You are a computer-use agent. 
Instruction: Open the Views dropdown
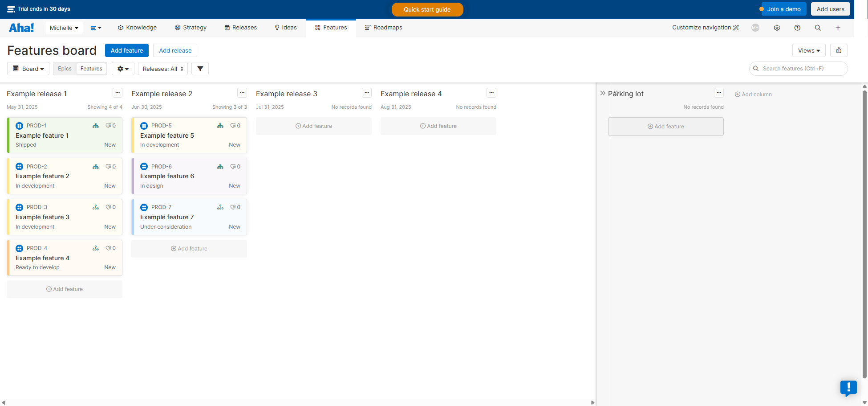click(809, 50)
